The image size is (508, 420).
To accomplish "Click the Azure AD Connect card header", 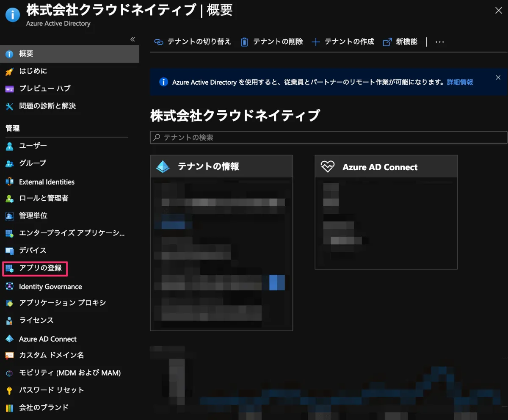I will [x=386, y=166].
